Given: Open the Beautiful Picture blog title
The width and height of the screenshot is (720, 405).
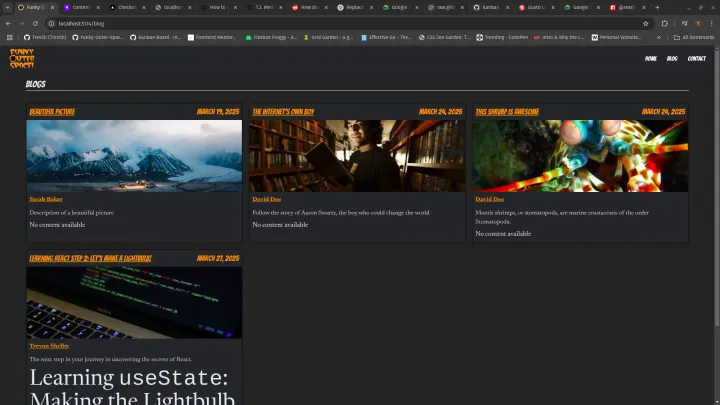Looking at the screenshot, I should tap(52, 112).
